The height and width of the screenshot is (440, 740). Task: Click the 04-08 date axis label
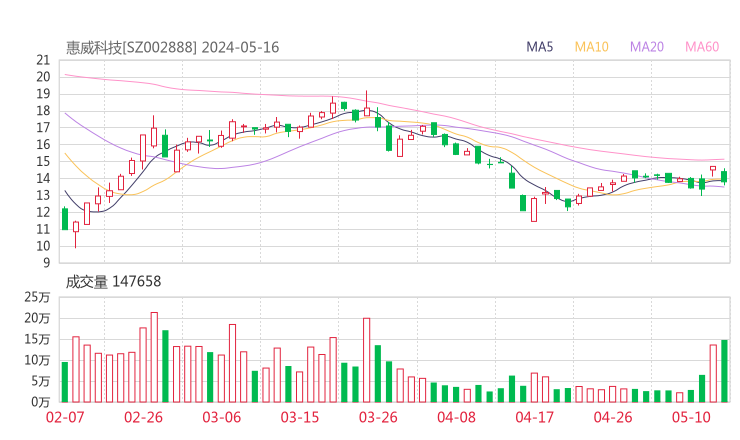pyautogui.click(x=456, y=417)
